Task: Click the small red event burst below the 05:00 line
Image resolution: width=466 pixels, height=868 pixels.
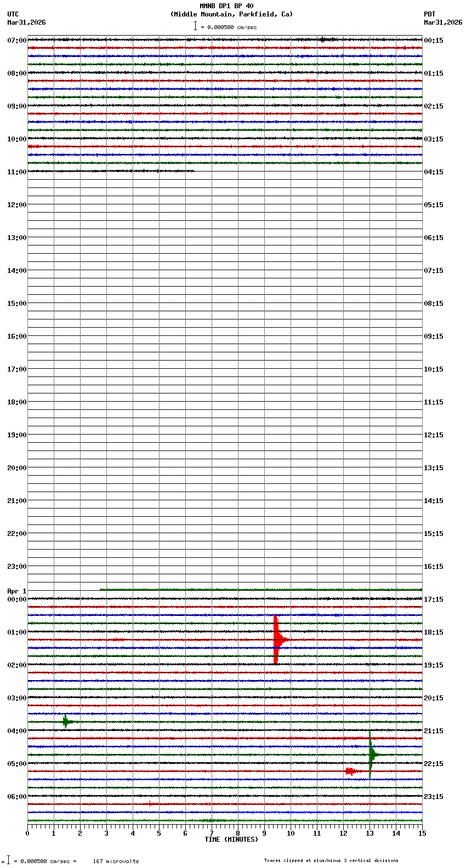Action: tap(351, 771)
